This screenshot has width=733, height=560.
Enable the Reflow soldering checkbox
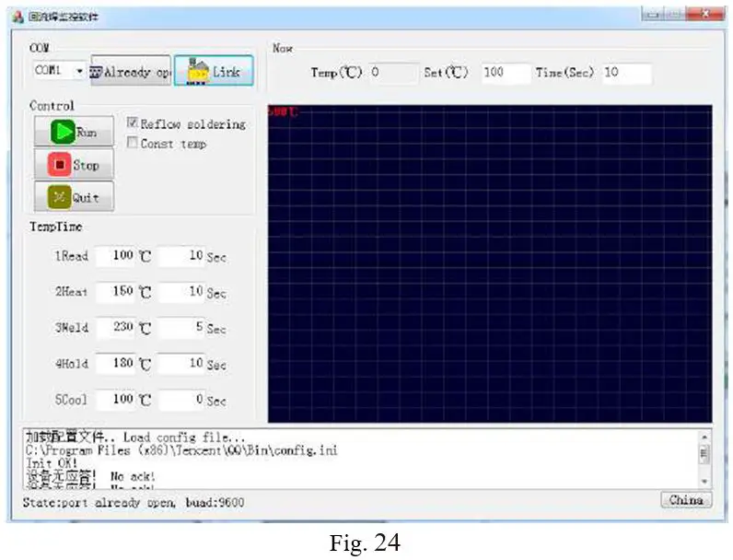[x=133, y=123]
